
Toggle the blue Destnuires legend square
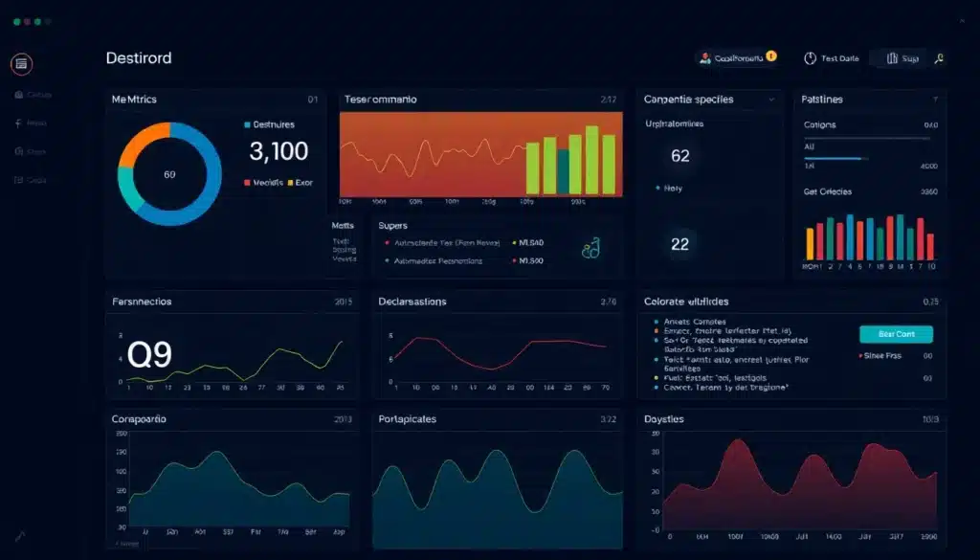[248, 124]
